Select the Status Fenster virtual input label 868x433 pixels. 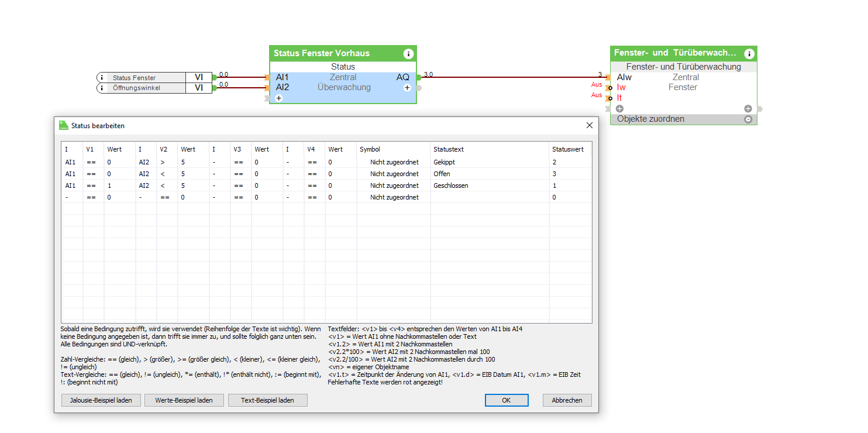tap(135, 78)
